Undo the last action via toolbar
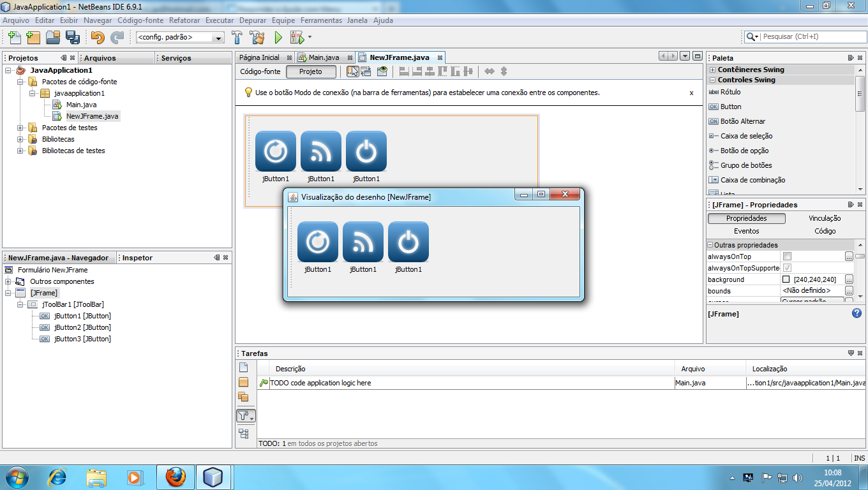This screenshot has width=868, height=490. (98, 37)
